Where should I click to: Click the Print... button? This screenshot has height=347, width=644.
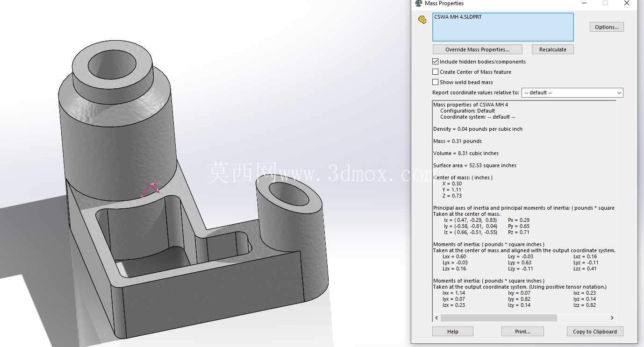[x=522, y=332]
